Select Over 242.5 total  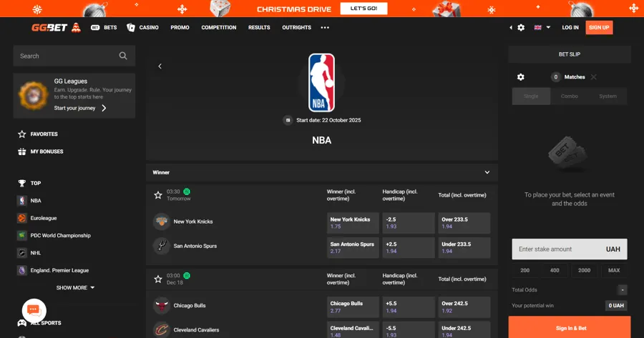coord(464,307)
